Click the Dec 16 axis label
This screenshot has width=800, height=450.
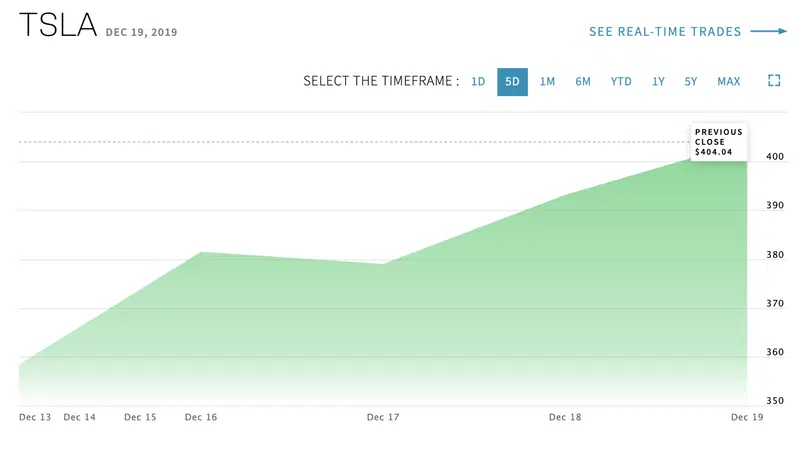point(201,417)
